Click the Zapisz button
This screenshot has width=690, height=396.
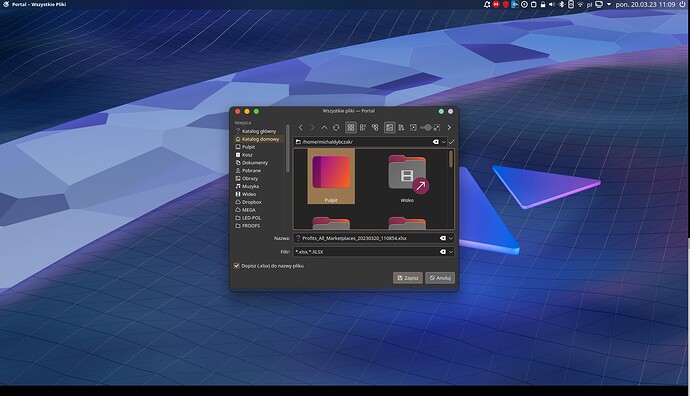[x=407, y=278]
